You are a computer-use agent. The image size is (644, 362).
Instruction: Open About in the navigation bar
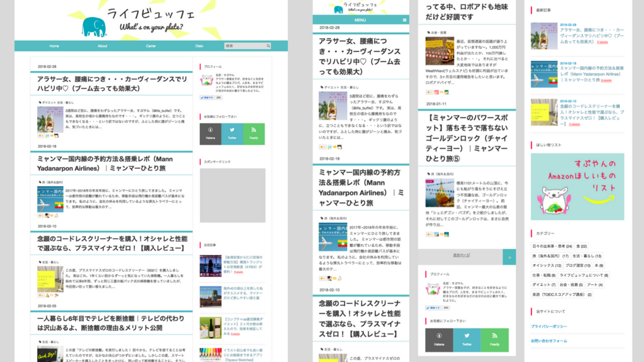(103, 46)
